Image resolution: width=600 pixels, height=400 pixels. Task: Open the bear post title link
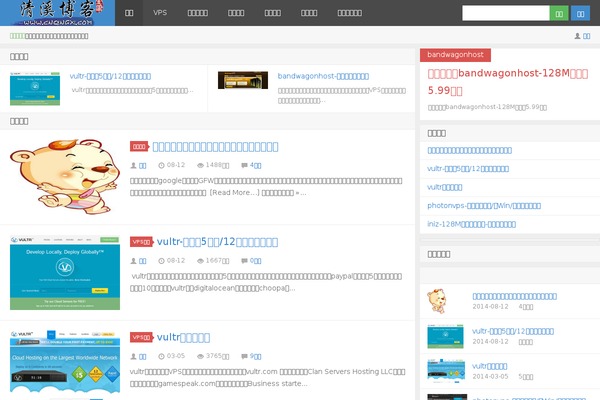215,147
